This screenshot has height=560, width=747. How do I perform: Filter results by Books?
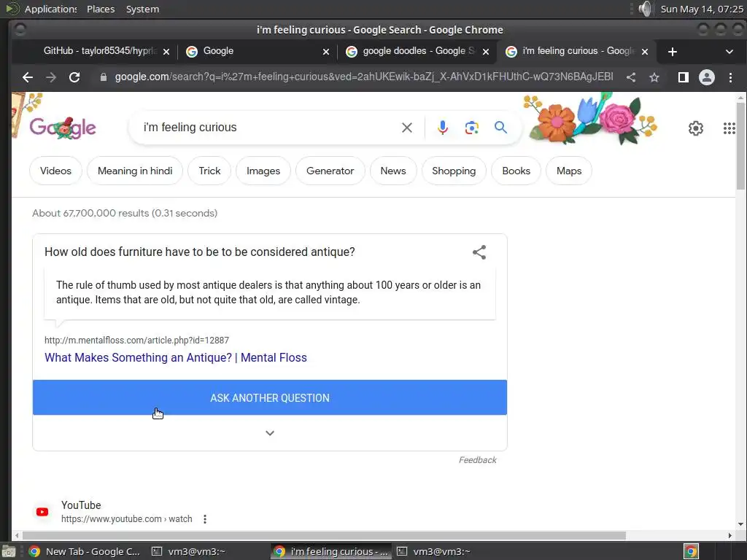516,171
